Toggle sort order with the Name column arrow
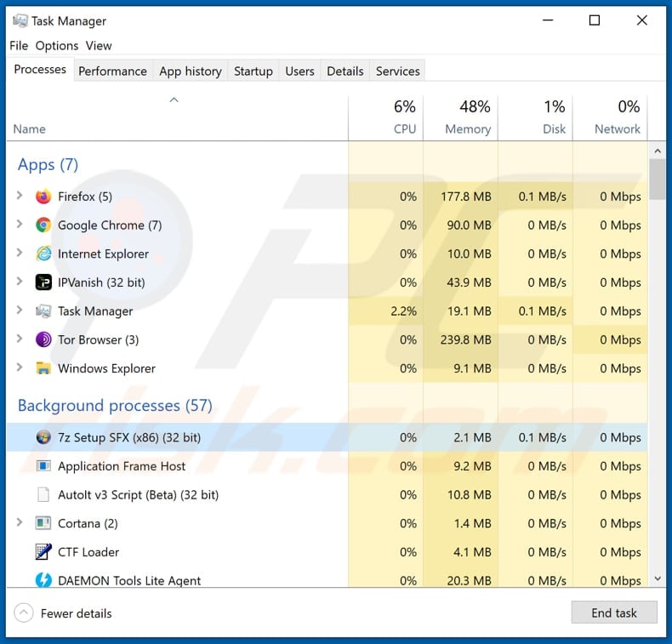 (174, 100)
